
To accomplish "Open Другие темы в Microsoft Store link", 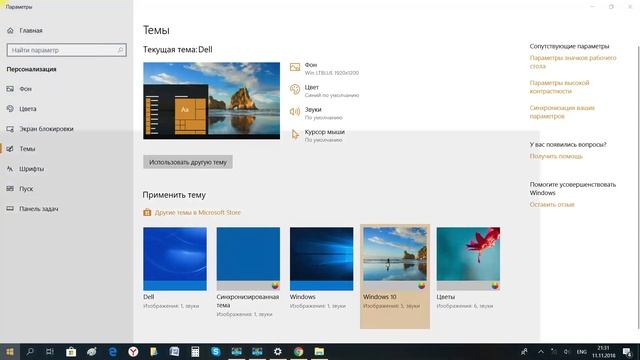I will click(x=198, y=212).
